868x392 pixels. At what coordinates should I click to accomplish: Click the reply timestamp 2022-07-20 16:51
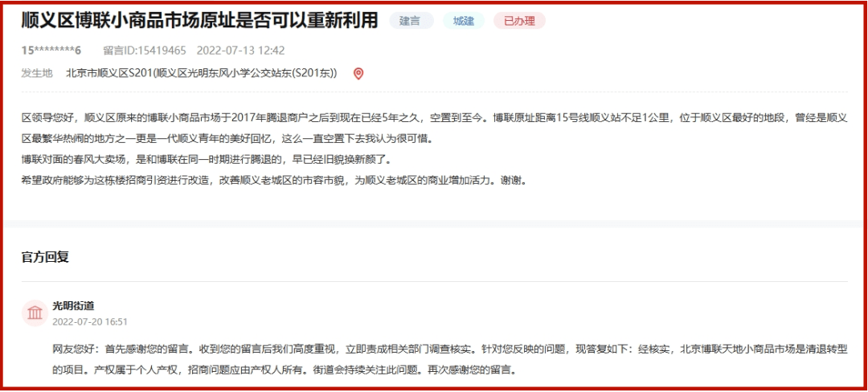coord(90,322)
